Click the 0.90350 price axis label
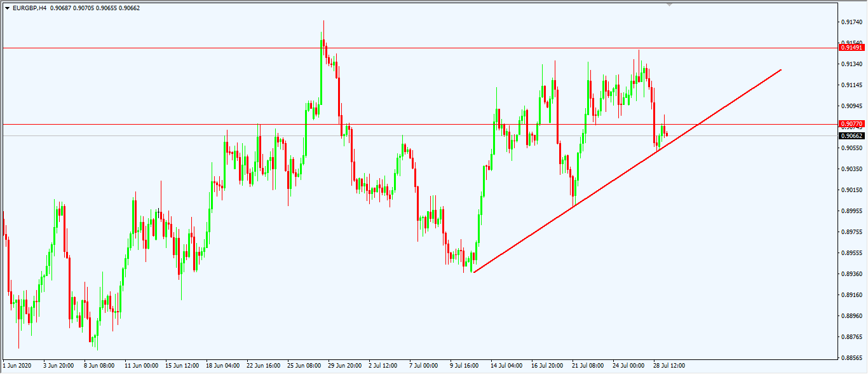The image size is (868, 374). click(851, 169)
